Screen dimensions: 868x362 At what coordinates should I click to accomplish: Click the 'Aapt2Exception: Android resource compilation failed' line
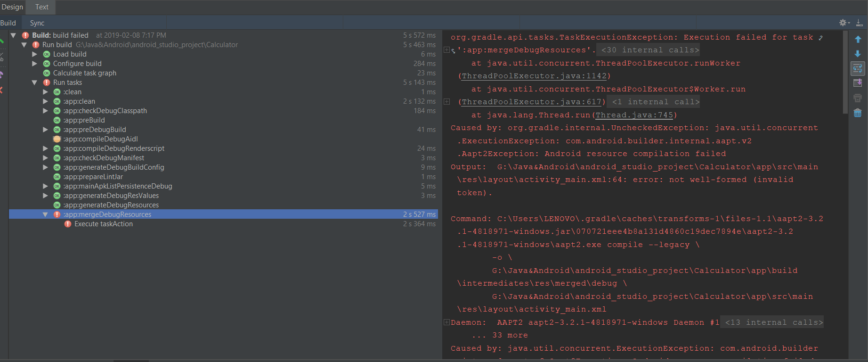pos(592,154)
